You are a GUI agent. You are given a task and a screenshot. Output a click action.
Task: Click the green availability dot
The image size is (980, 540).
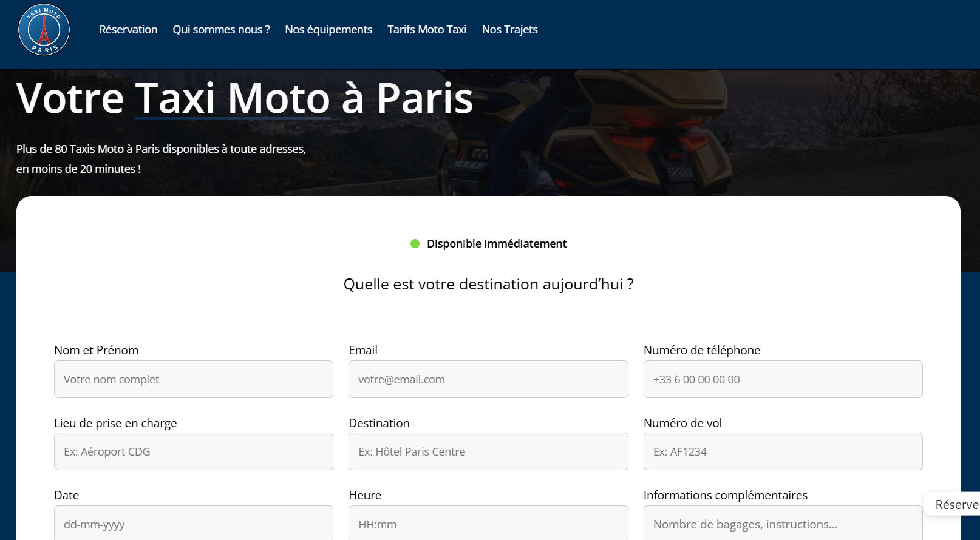(415, 243)
